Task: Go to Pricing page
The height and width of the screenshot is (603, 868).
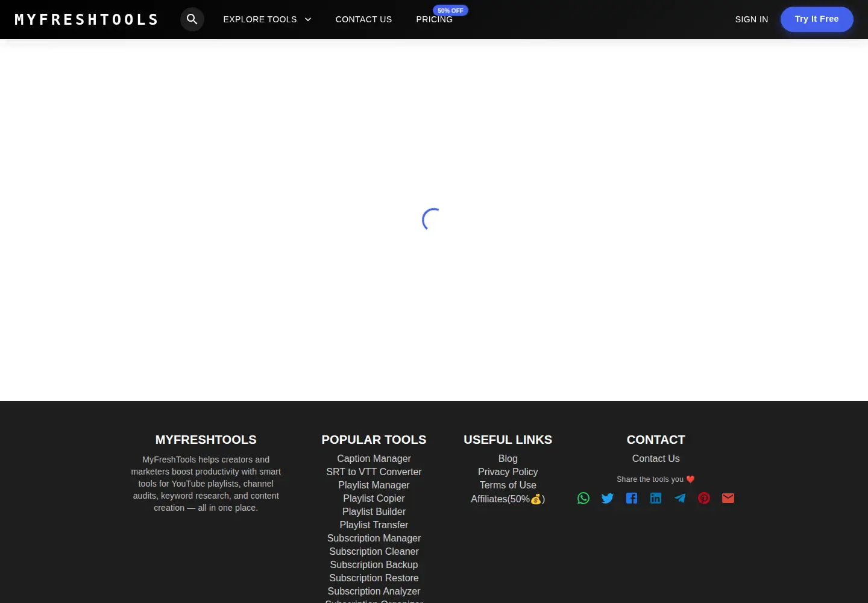Action: point(434,19)
